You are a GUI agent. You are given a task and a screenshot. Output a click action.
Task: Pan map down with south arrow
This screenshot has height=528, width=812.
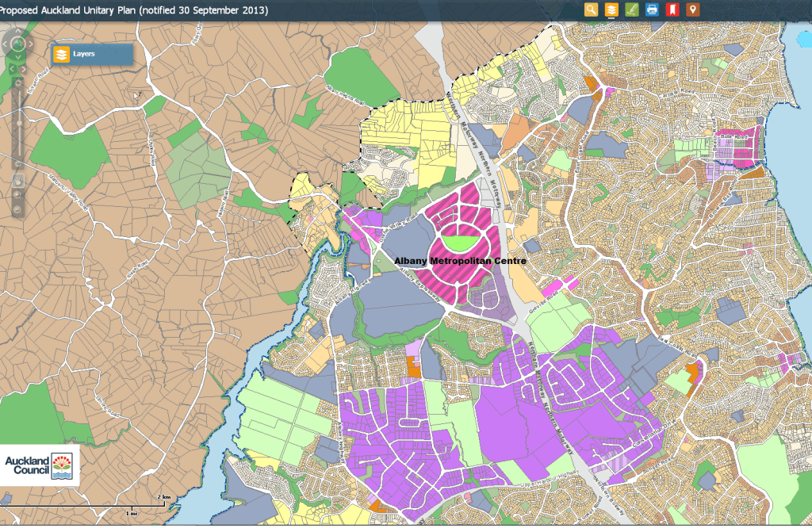click(x=17, y=56)
